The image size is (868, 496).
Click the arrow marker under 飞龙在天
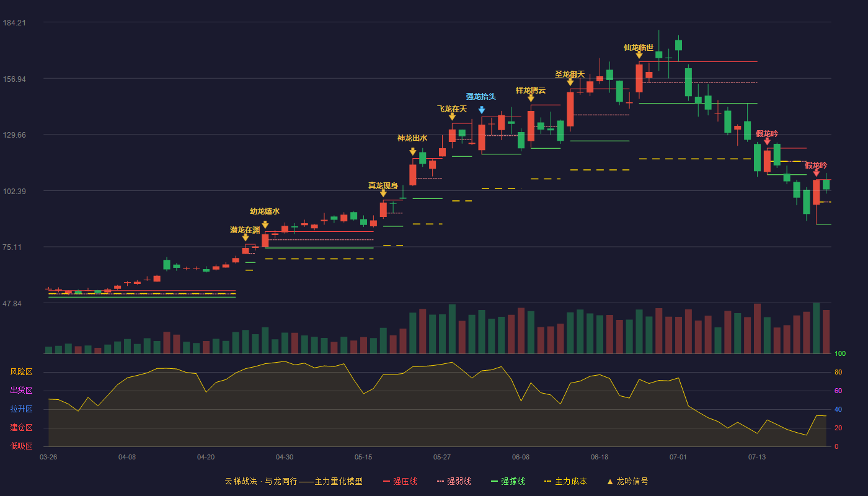[x=452, y=117]
